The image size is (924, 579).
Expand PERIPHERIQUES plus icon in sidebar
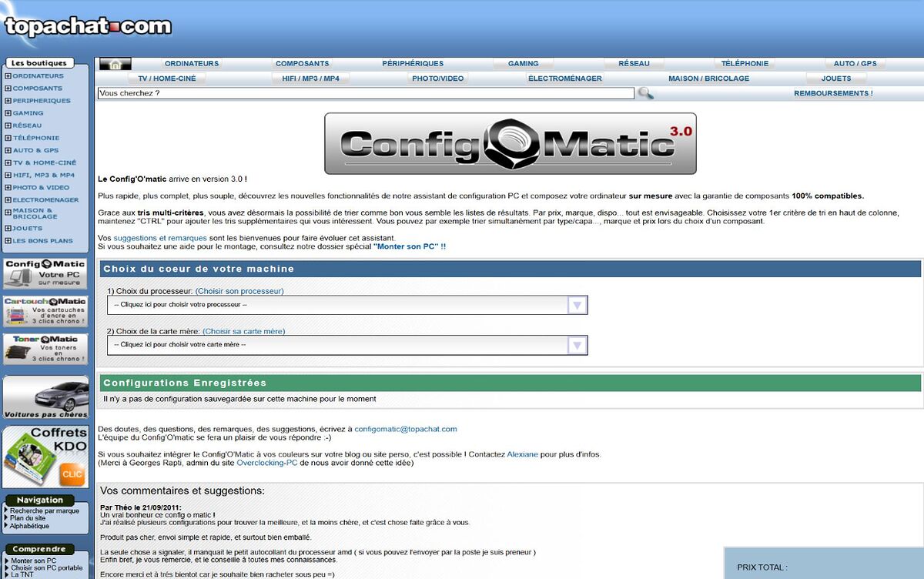[x=8, y=101]
